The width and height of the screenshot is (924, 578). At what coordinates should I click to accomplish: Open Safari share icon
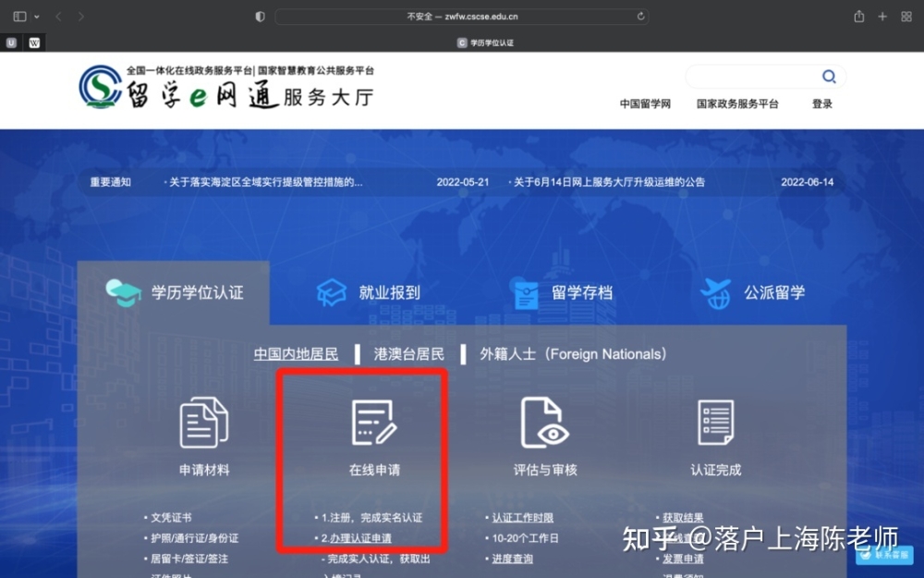click(859, 17)
